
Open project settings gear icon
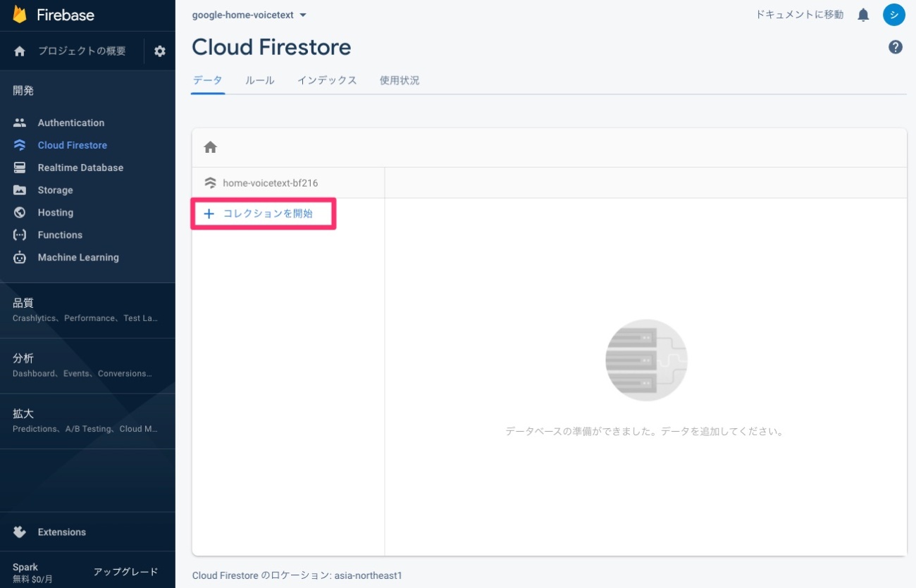(160, 51)
